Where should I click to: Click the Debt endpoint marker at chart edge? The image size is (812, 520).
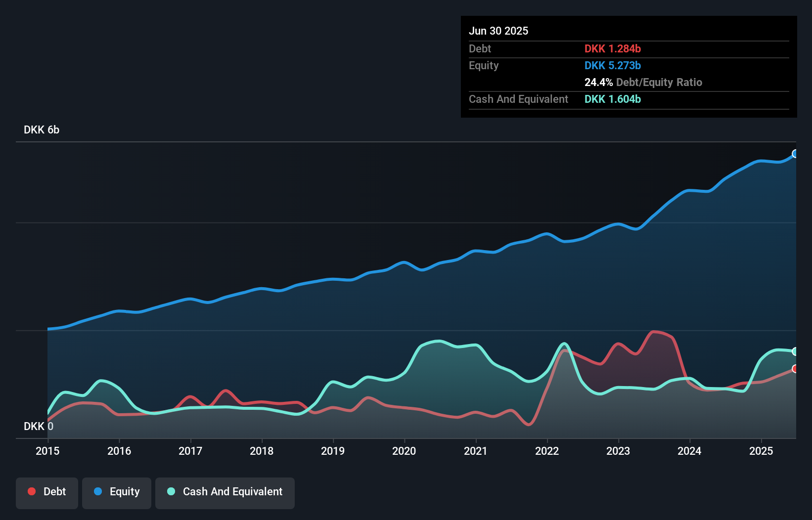[x=795, y=369]
